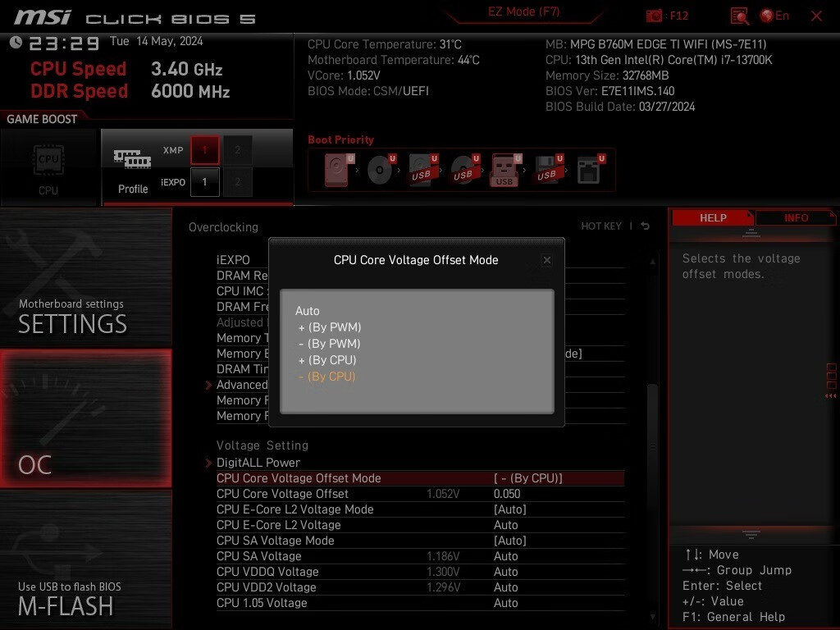The image size is (840, 630).
Task: Click the back arrow beside HOT KEY
Action: pos(646,226)
